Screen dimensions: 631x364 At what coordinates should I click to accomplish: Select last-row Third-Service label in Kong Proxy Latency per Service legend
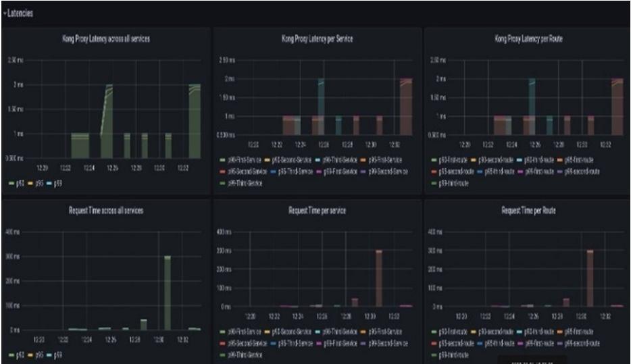(245, 184)
